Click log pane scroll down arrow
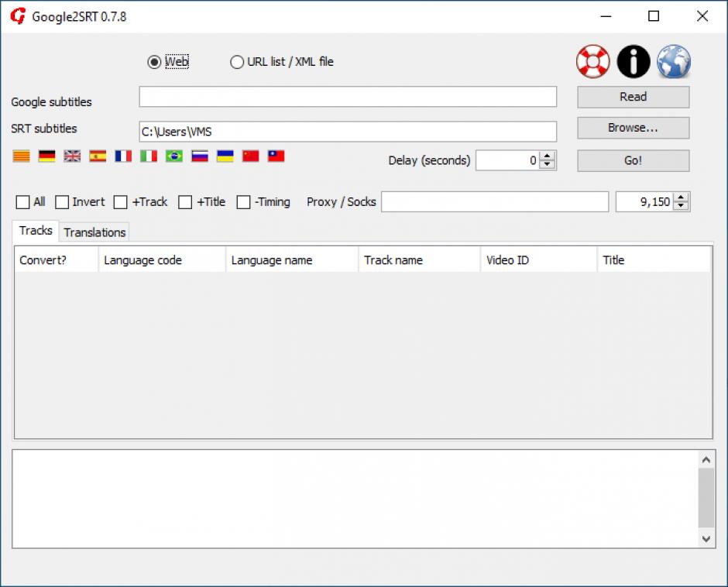The height and width of the screenshot is (587, 728). (706, 539)
